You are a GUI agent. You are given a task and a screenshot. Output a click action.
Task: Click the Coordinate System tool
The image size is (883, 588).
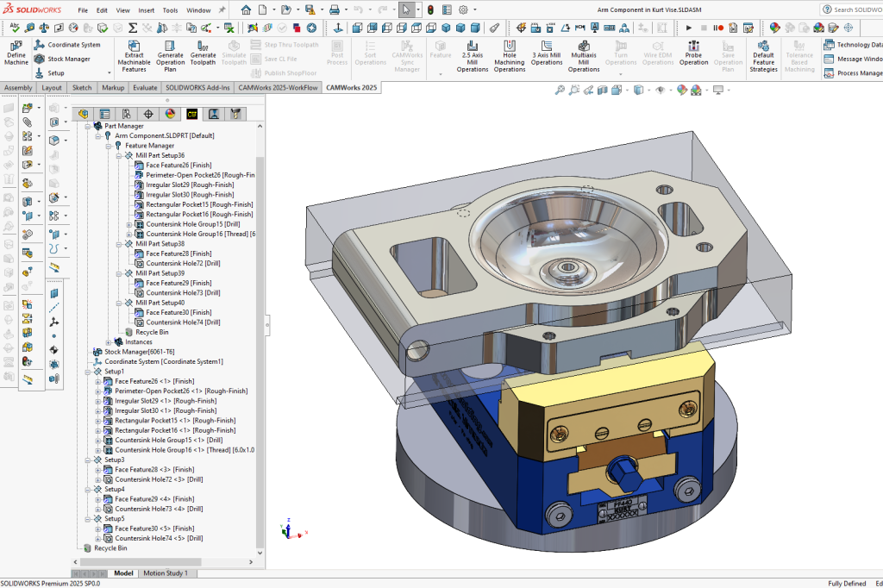tap(73, 45)
